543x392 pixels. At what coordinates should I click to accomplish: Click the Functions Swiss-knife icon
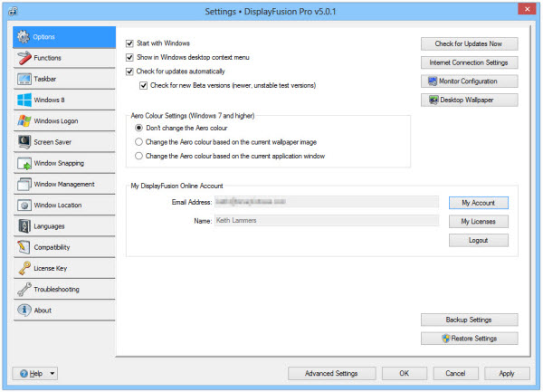(x=24, y=58)
